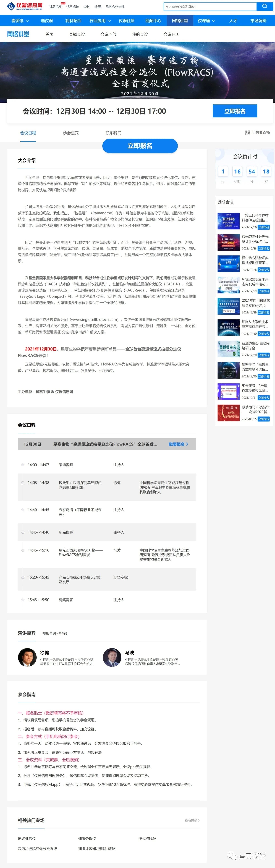This screenshot has width=275, height=868.
Task: Open the 肠道微生态 meeting thumbnail
Action: (x=228, y=349)
